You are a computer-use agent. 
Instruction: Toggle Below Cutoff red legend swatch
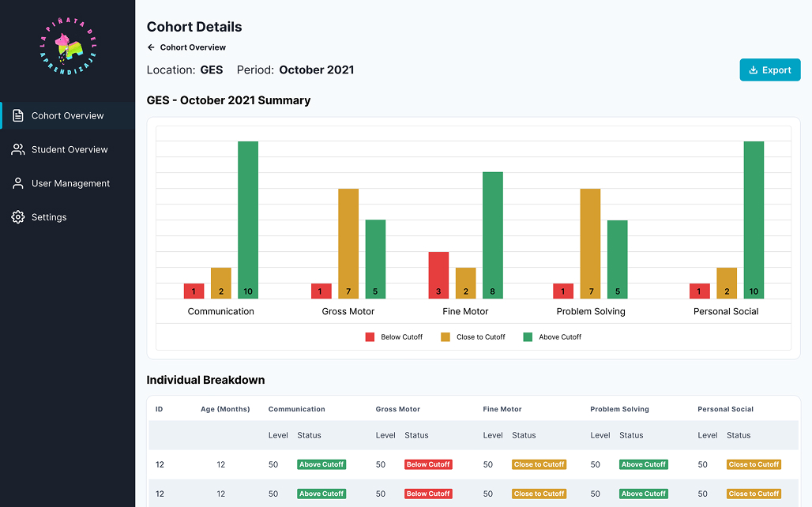point(370,337)
